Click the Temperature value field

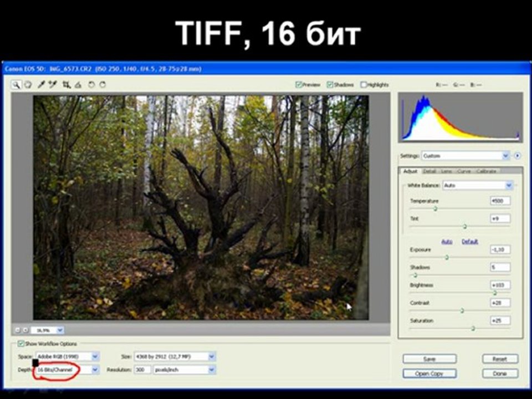click(x=500, y=201)
